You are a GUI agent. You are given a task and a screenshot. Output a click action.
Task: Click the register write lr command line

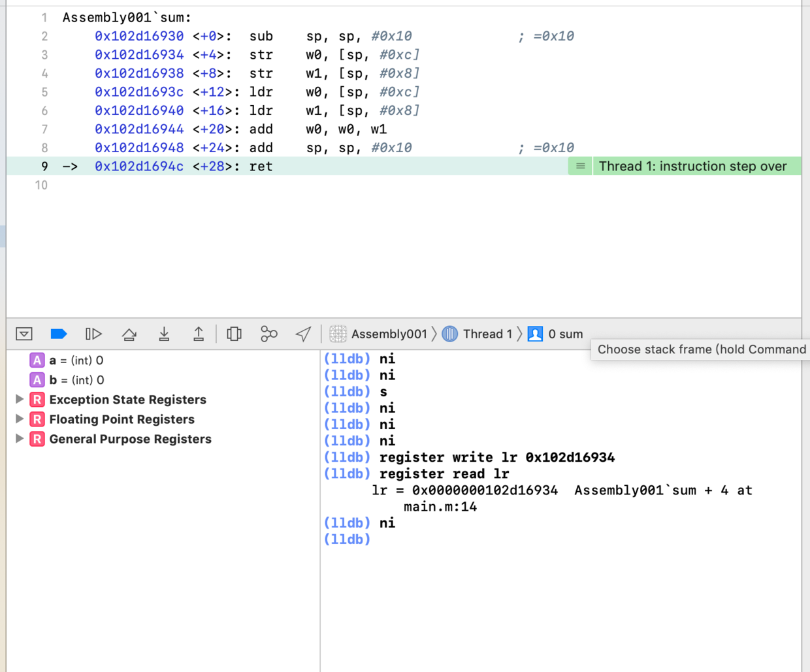(469, 457)
